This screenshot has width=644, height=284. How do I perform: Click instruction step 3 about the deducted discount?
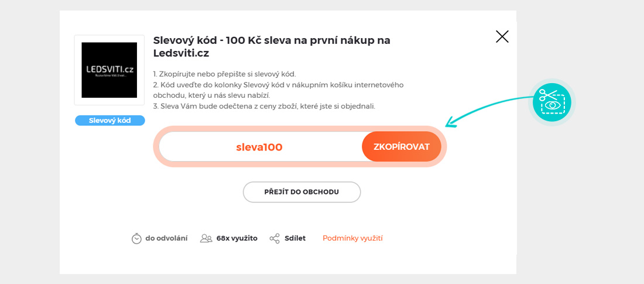[x=263, y=106]
